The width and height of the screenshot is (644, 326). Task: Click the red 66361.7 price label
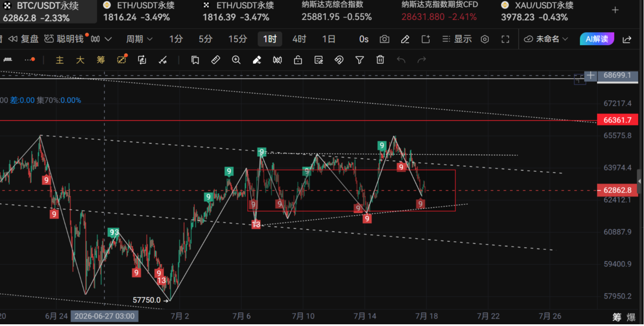(617, 120)
